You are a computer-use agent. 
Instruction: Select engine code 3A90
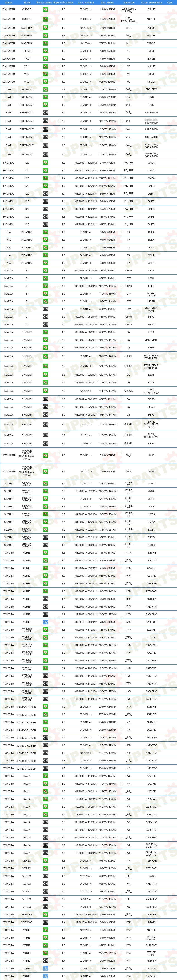tap(151, 455)
